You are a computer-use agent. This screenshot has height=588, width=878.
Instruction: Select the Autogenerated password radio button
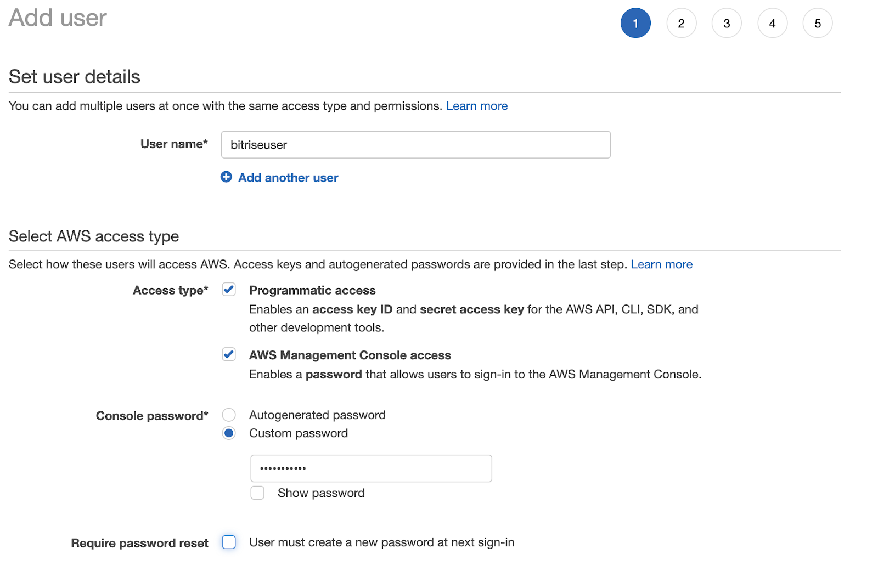229,415
